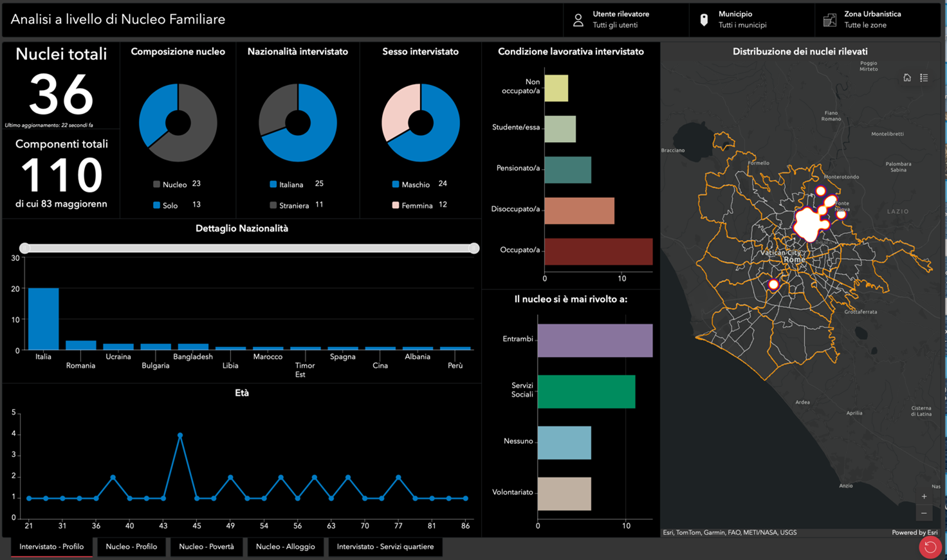Open the Tutte le zone selector
This screenshot has width=947, height=560.
(x=865, y=25)
